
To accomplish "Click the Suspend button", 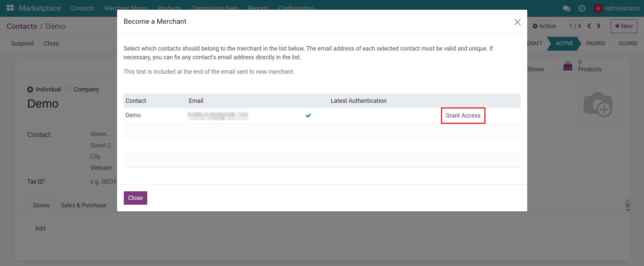I will 22,44.
